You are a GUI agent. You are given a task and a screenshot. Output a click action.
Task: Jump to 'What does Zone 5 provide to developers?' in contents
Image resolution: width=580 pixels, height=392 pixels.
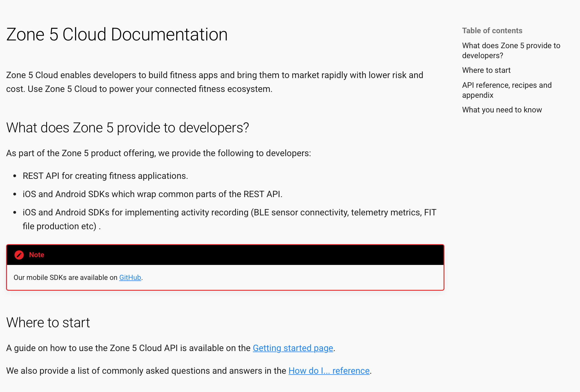(x=511, y=50)
